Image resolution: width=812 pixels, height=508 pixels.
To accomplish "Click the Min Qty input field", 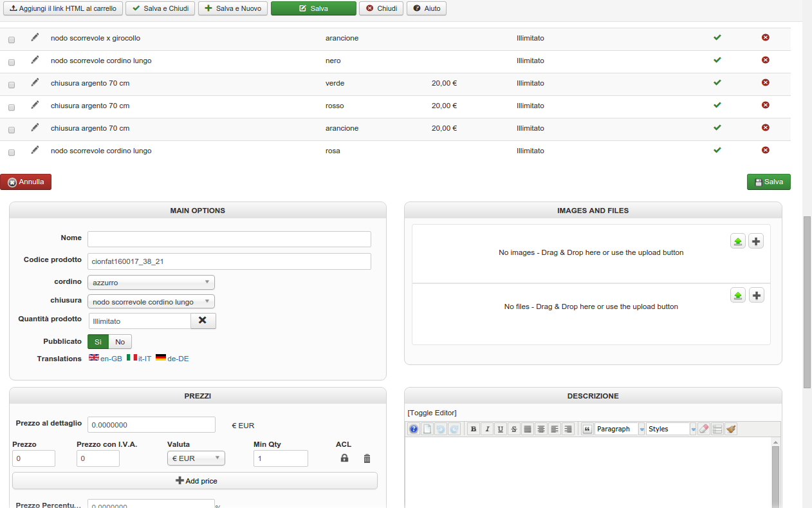I will tap(281, 458).
